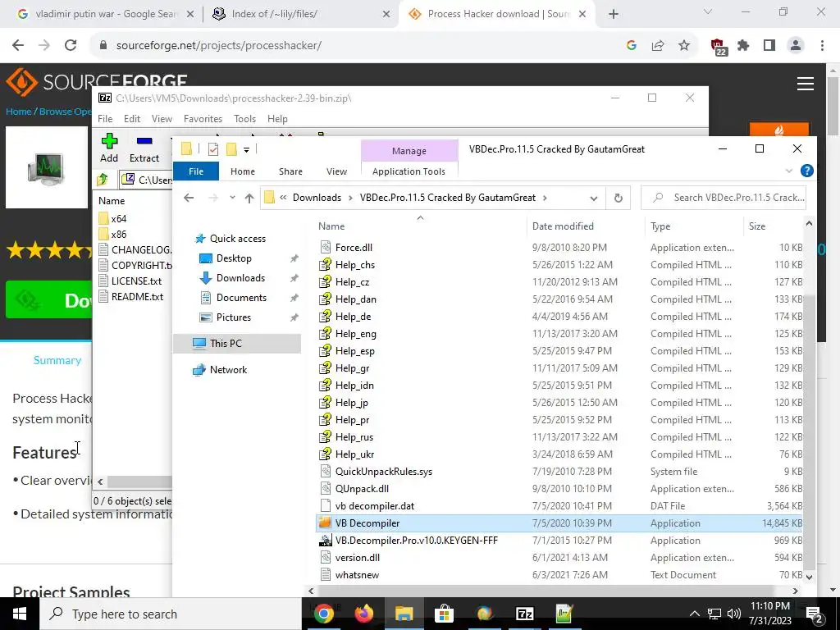This screenshot has width=840, height=630.
Task: Bookmark page with star icon
Action: [684, 46]
